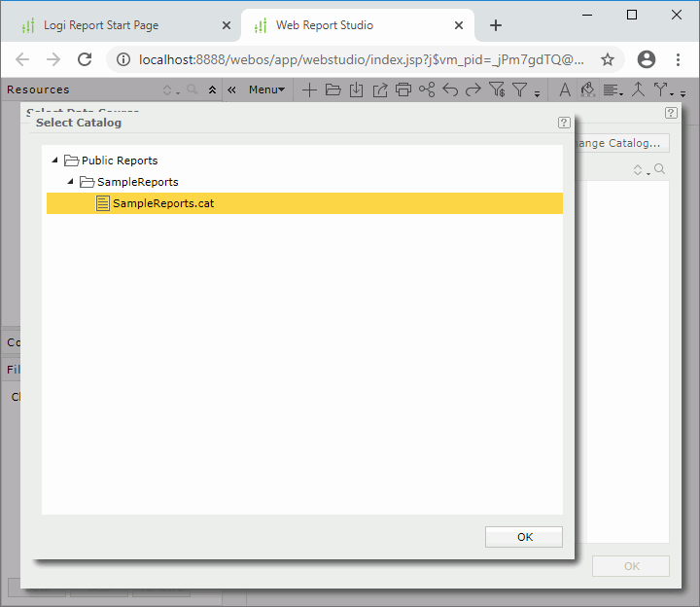Click OK in Select Catalog dialog
The width and height of the screenshot is (700, 607).
click(x=524, y=537)
